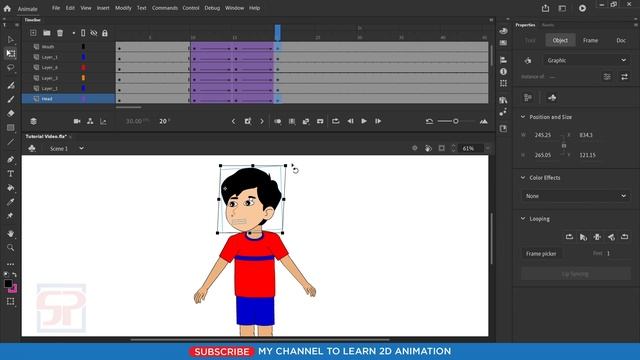This screenshot has width=640, height=360.
Task: Toggle the timeline Loop button
Action: point(336,121)
